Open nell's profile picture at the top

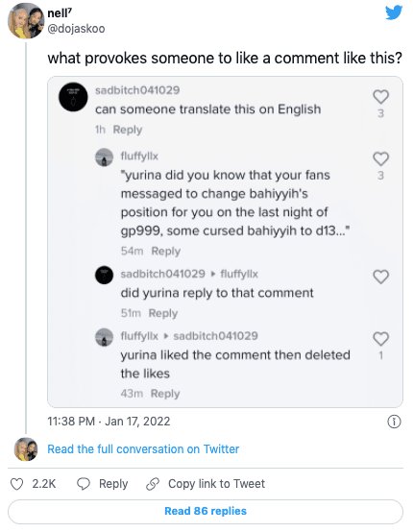(26, 21)
